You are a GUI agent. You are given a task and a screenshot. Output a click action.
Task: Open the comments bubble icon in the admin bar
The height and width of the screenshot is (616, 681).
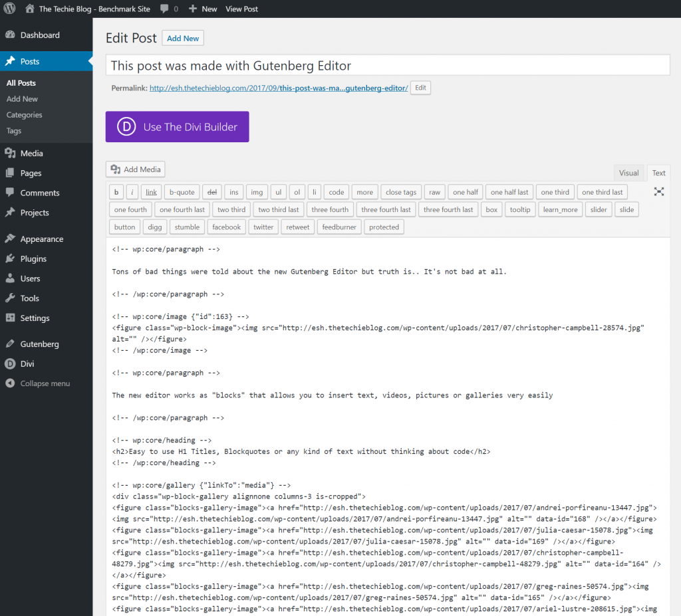point(164,9)
